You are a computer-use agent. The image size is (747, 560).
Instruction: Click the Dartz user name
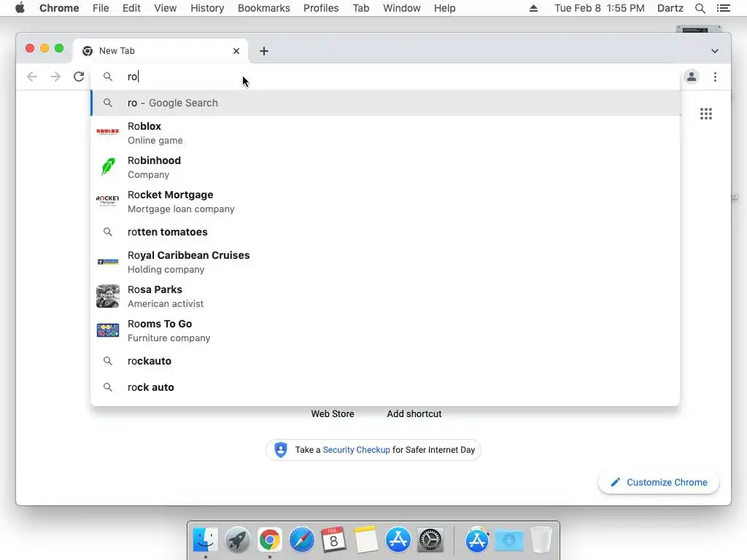[x=670, y=8]
